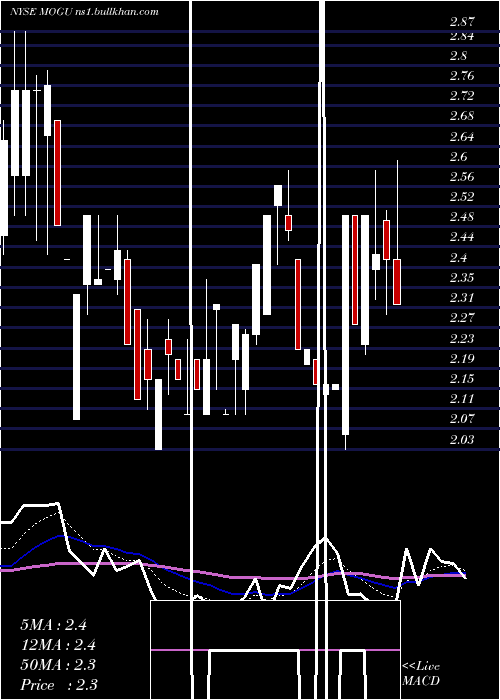Click the 5MA : 2.4 readout

(x=54, y=625)
